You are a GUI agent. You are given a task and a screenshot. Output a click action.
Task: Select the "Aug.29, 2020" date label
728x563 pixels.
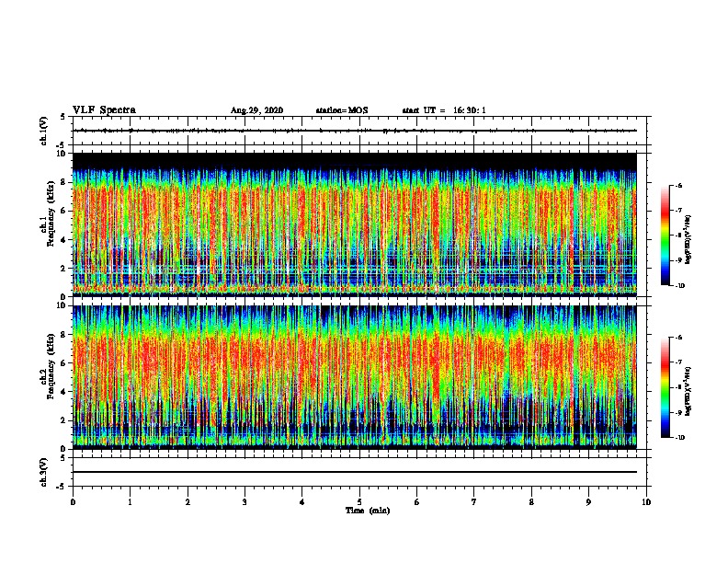click(256, 110)
